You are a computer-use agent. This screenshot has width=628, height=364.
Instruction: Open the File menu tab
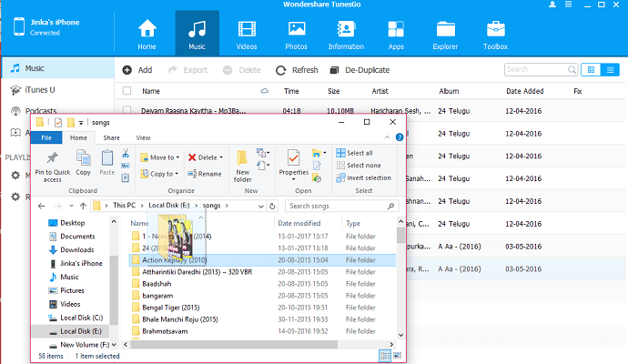pyautogui.click(x=46, y=137)
